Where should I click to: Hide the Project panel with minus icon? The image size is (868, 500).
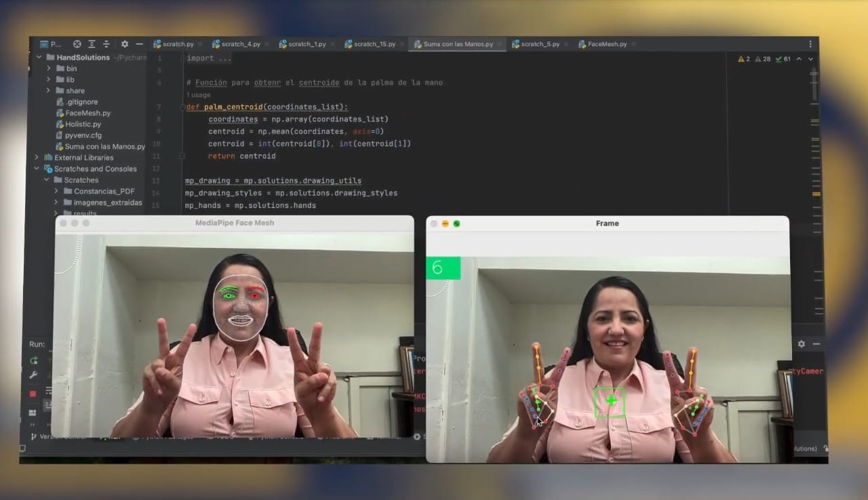click(139, 44)
